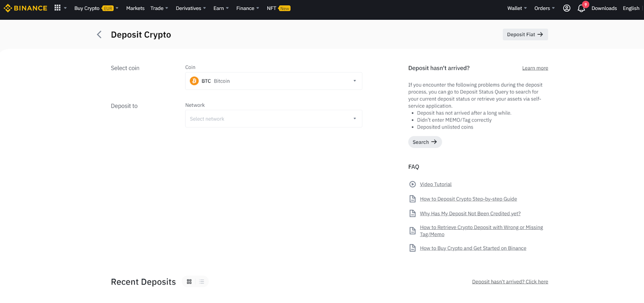Change the English language setting
644x303 pixels.
coord(631,8)
